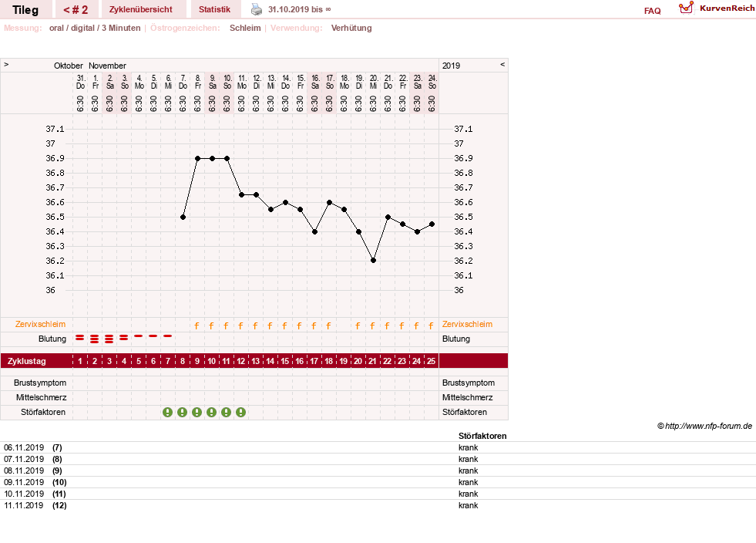Click the light bleeding mark on cycle day 7
This screenshot has height=543, width=756.
click(x=168, y=336)
